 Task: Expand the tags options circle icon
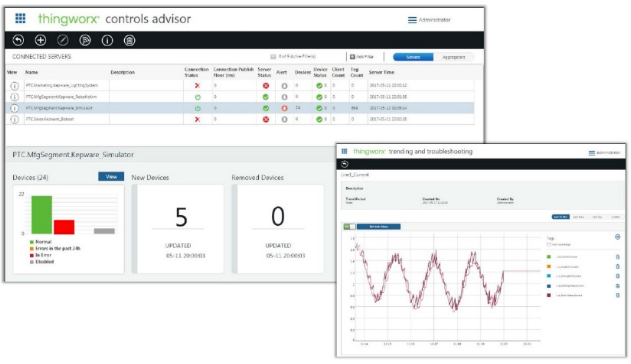tap(618, 237)
